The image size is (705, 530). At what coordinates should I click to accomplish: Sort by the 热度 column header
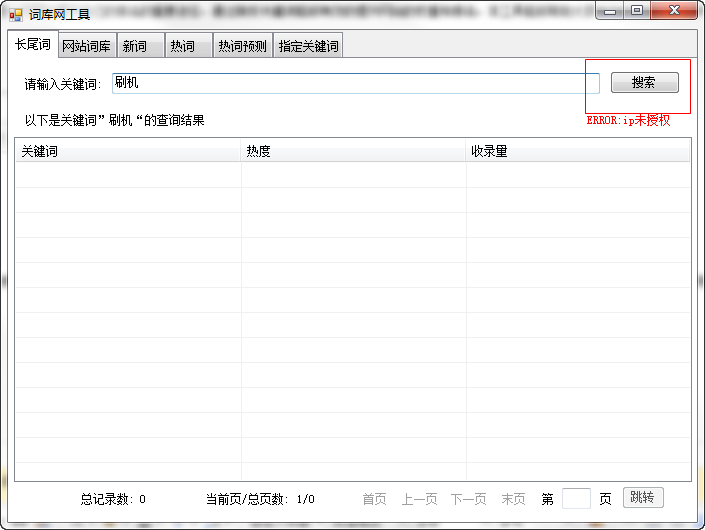pyautogui.click(x=353, y=151)
